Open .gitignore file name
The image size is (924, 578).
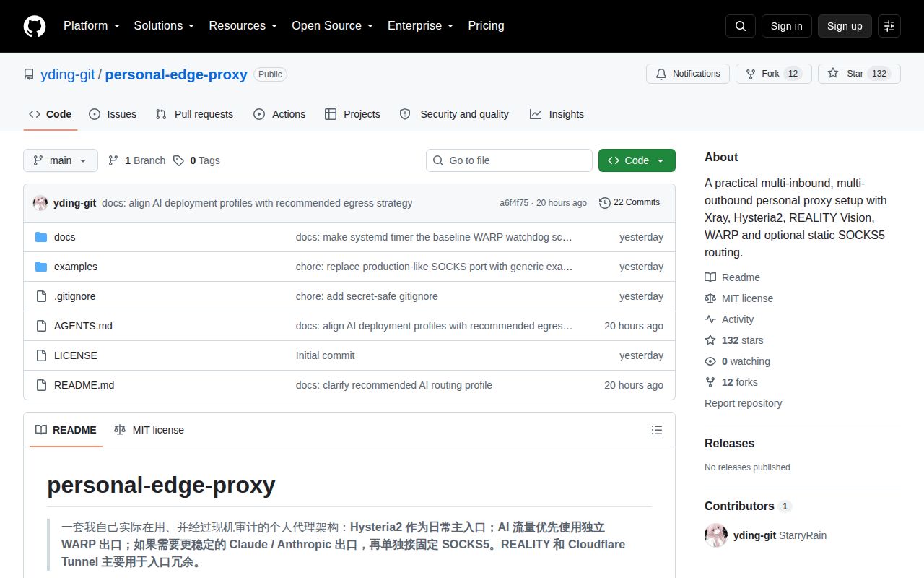pyautogui.click(x=75, y=296)
